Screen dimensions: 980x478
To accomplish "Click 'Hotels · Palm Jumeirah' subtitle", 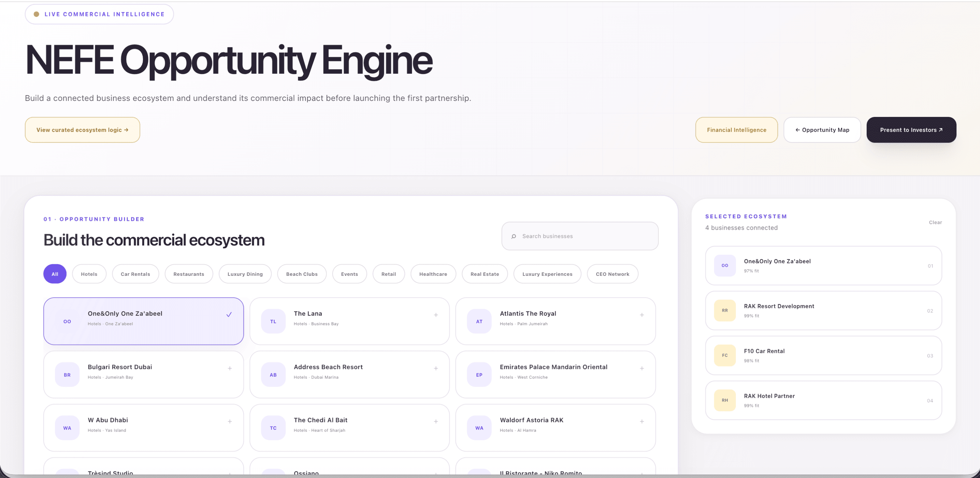I will click(x=523, y=324).
